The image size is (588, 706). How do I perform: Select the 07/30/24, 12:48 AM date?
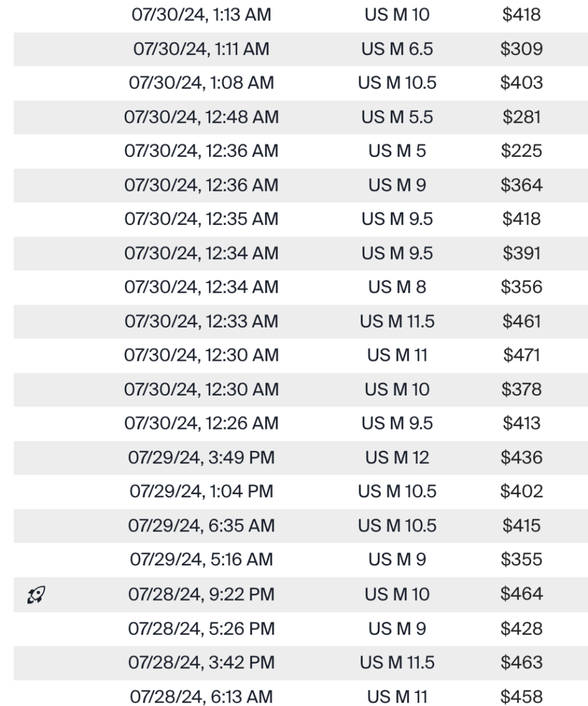tap(201, 117)
